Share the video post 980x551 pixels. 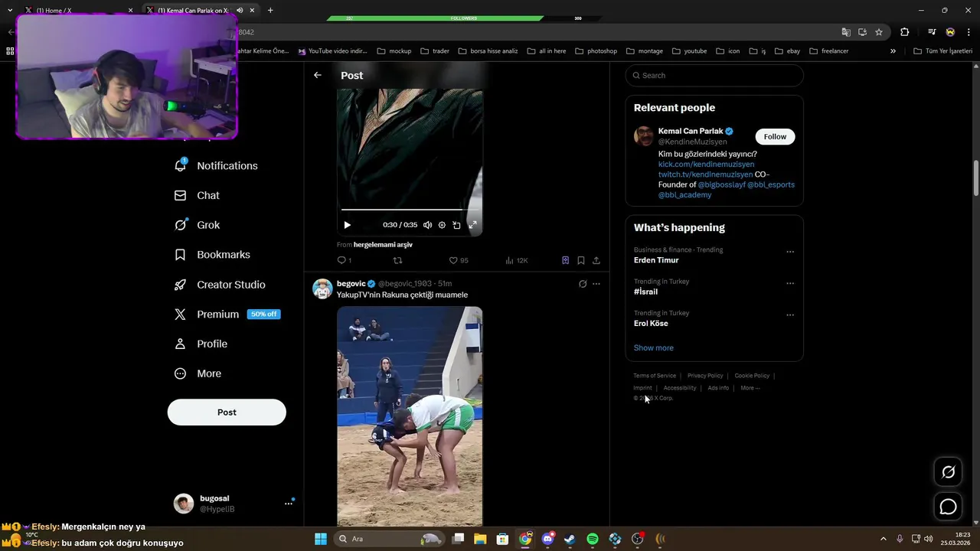(x=596, y=260)
